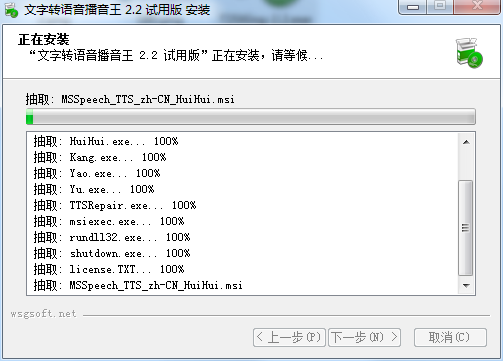The image size is (503, 361).
Task: Minimize the installer window
Action: [412, 7]
